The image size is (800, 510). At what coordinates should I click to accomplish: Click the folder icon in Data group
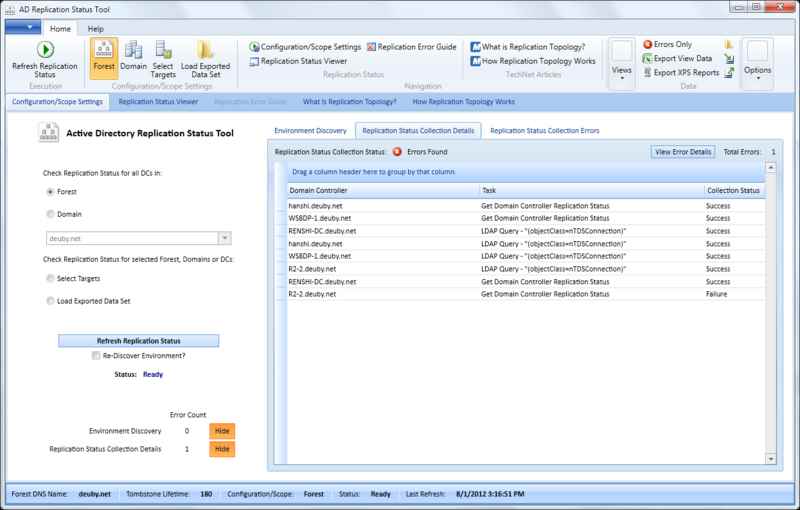[x=729, y=44]
